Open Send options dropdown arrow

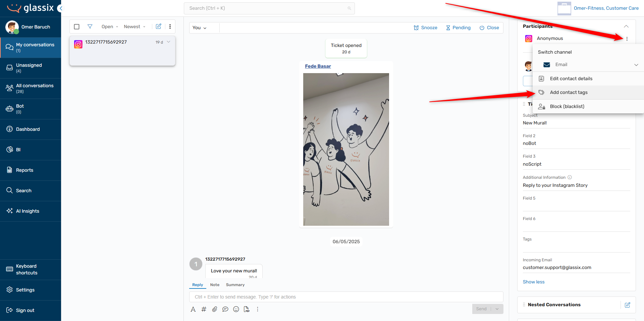(497, 309)
